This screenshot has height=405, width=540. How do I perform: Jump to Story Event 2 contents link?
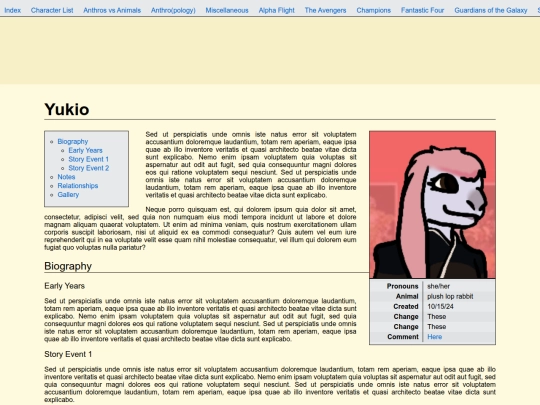89,168
